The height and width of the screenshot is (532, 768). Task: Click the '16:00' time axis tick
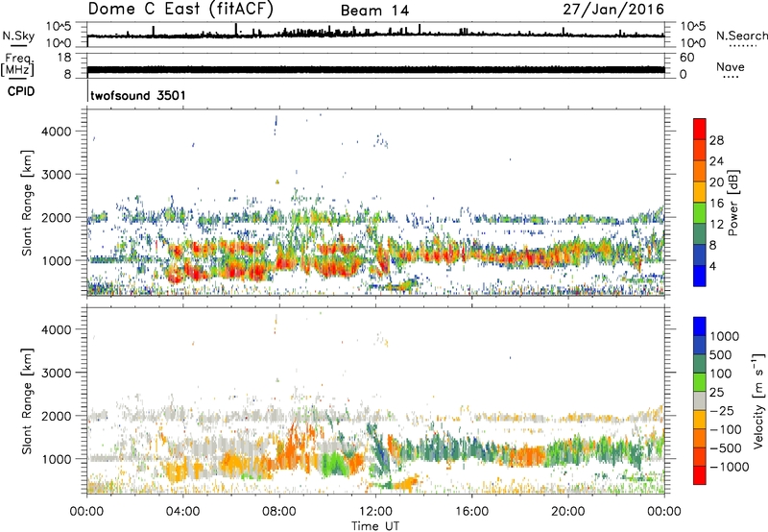coord(471,512)
